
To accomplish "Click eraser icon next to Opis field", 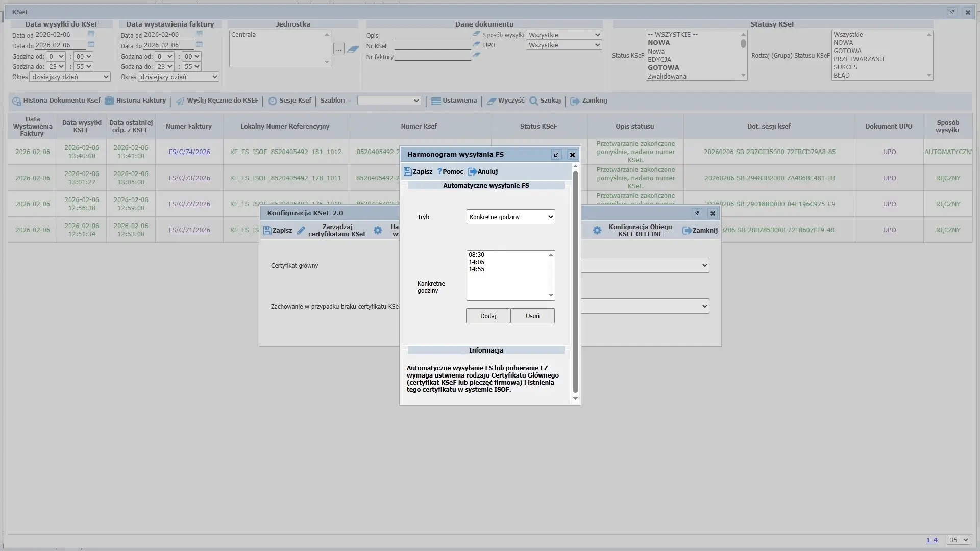I will [476, 34].
